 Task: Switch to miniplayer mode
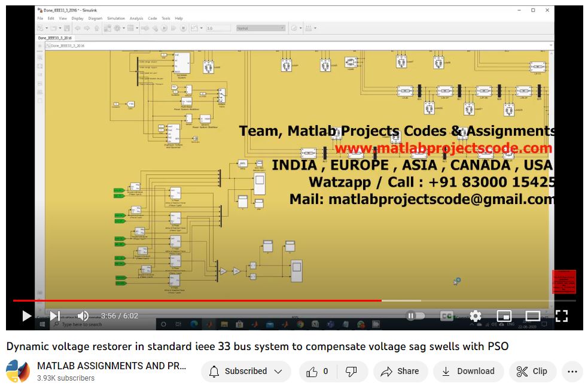click(504, 316)
